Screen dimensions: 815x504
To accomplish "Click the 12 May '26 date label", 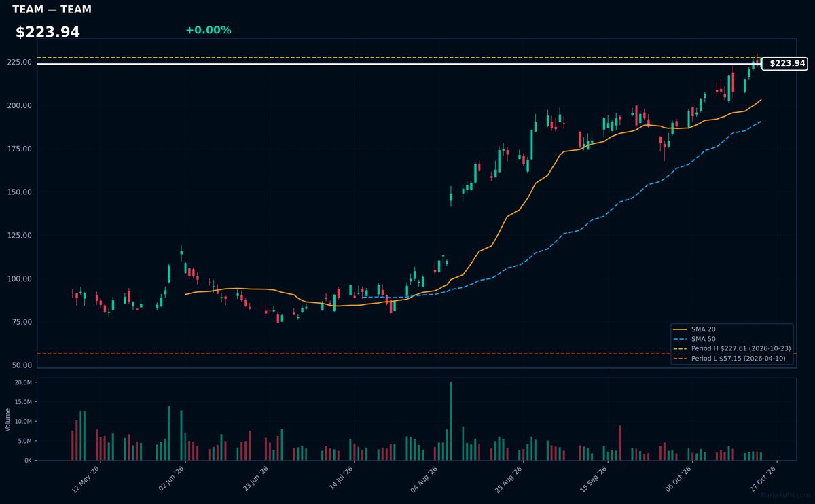I will pyautogui.click(x=85, y=478).
